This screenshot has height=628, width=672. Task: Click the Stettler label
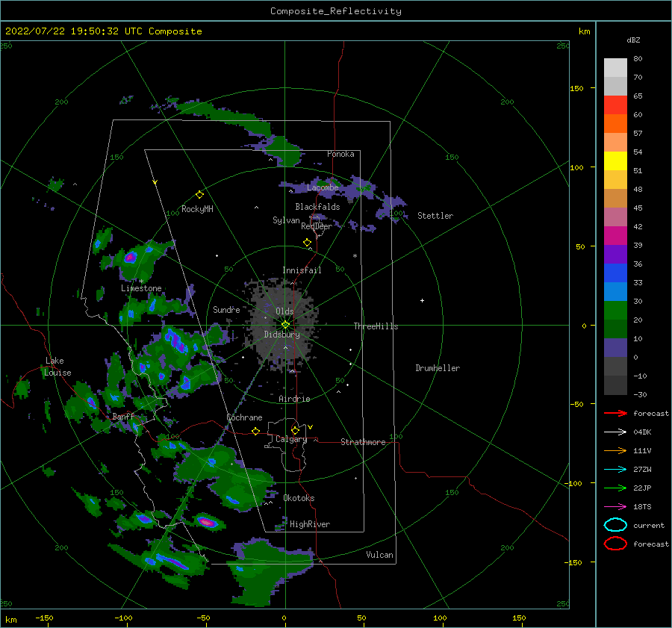[435, 216]
